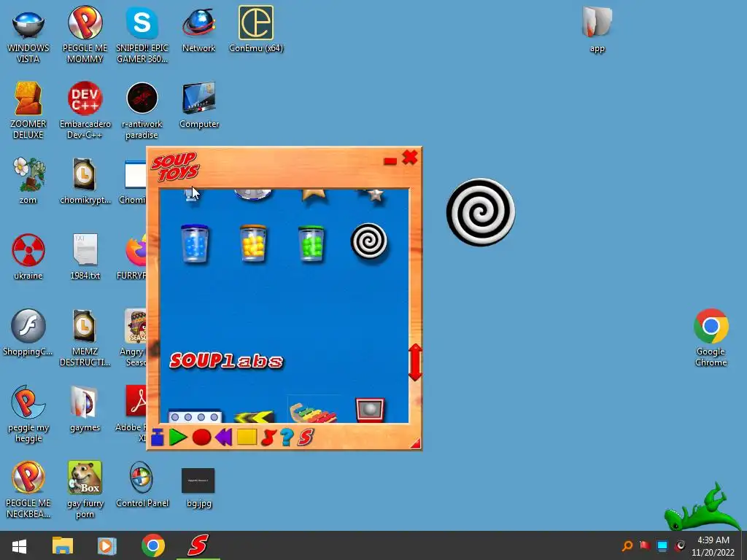Open the peggle my heggle icon
Screen dimensions: 747x560
[x=28, y=414]
